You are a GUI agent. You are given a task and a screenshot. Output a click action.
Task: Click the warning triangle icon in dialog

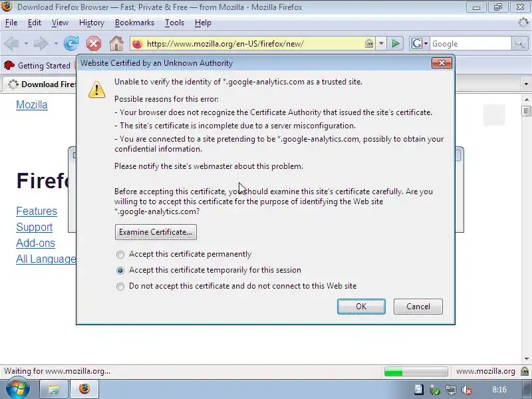(96, 90)
